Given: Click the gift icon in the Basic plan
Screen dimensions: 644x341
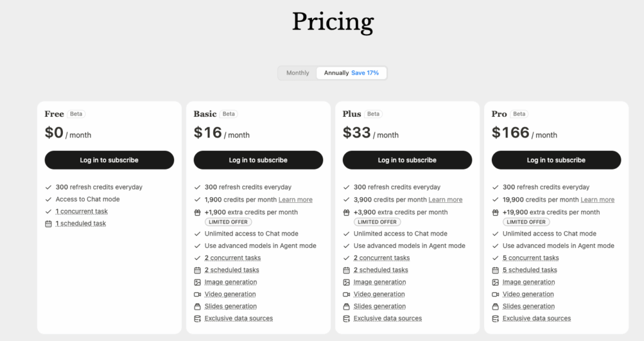Looking at the screenshot, I should tap(197, 212).
